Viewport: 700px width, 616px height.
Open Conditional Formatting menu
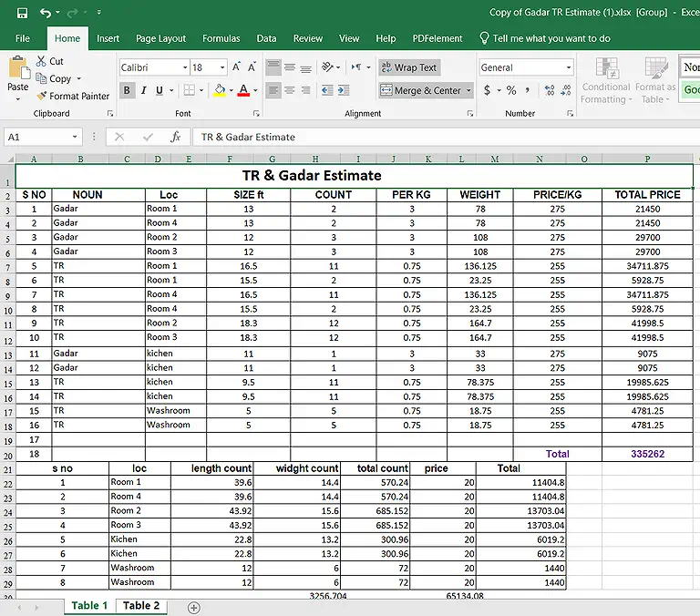click(x=606, y=80)
